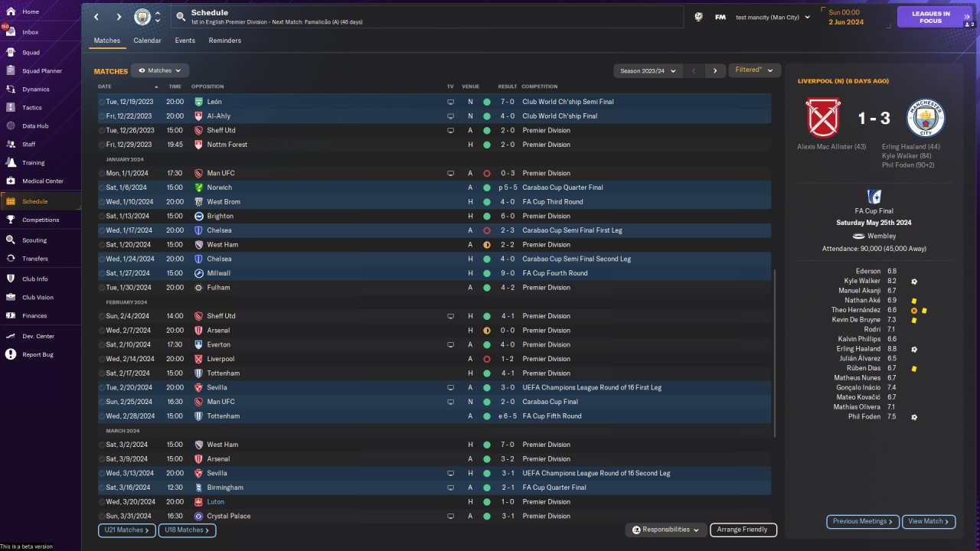Open the Club Info shield icon
Image resolution: width=980 pixels, height=551 pixels.
click(11, 279)
